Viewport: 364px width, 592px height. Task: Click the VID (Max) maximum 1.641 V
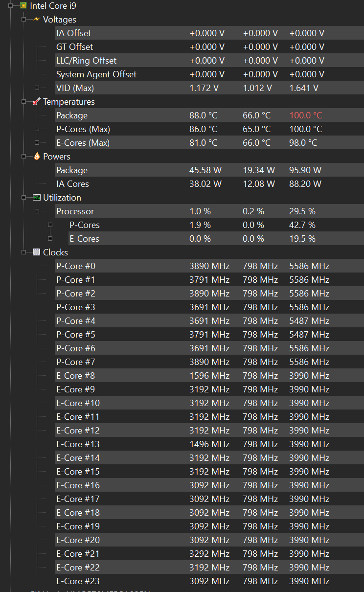304,88
